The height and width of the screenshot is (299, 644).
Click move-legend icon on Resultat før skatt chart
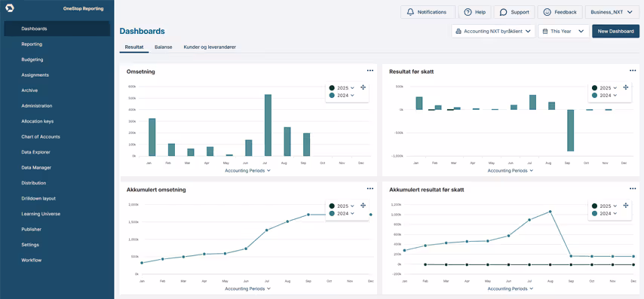click(625, 87)
